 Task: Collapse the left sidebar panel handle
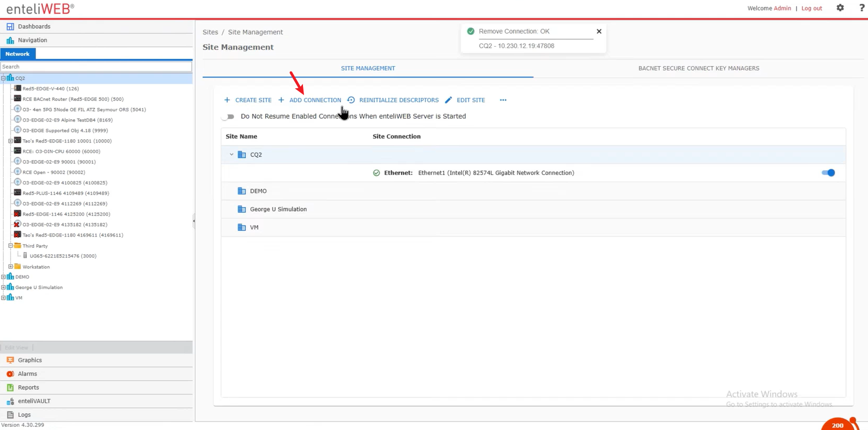pyautogui.click(x=194, y=221)
